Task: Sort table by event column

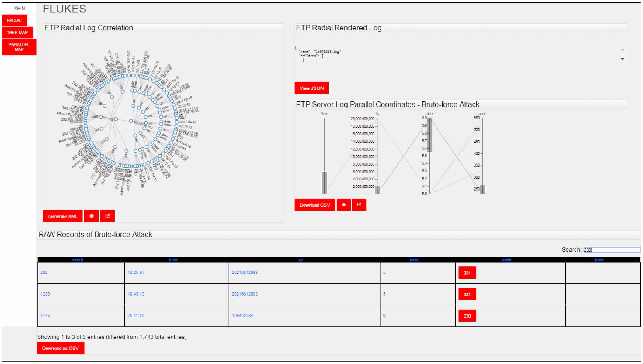Action: [77, 259]
